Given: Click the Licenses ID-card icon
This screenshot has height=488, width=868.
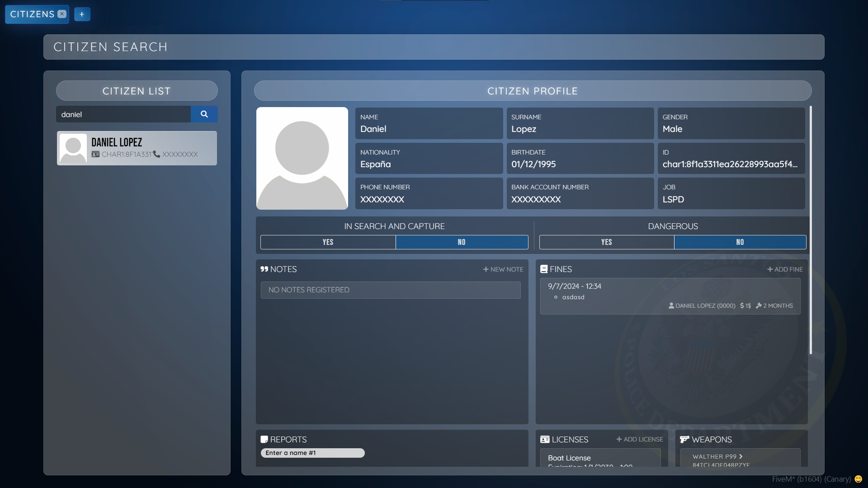Looking at the screenshot, I should click(545, 440).
